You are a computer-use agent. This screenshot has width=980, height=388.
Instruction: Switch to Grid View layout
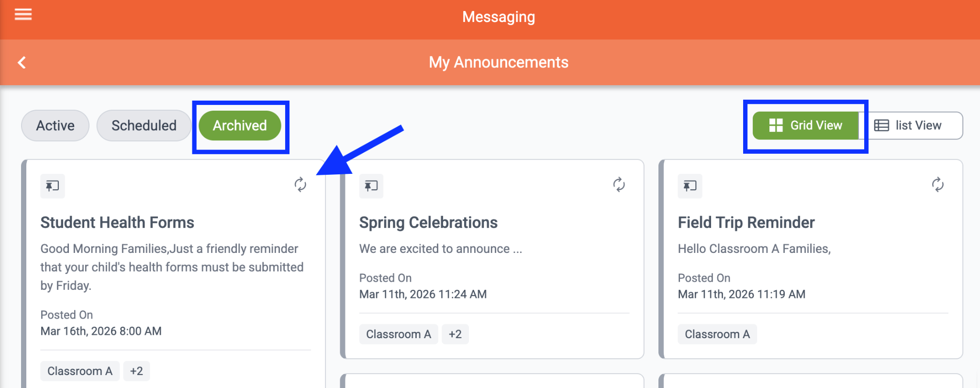coord(806,126)
